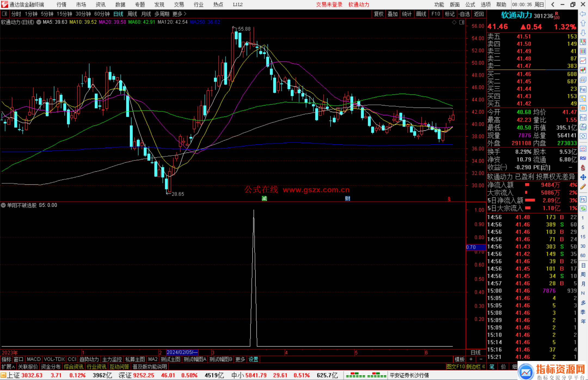The image size is (588, 380).
Task: Select the MACD indicator tab
Action: [34, 359]
